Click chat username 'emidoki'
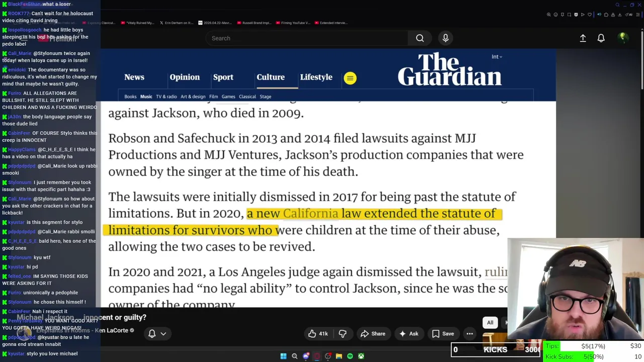This screenshot has width=644, height=362. 17,70
